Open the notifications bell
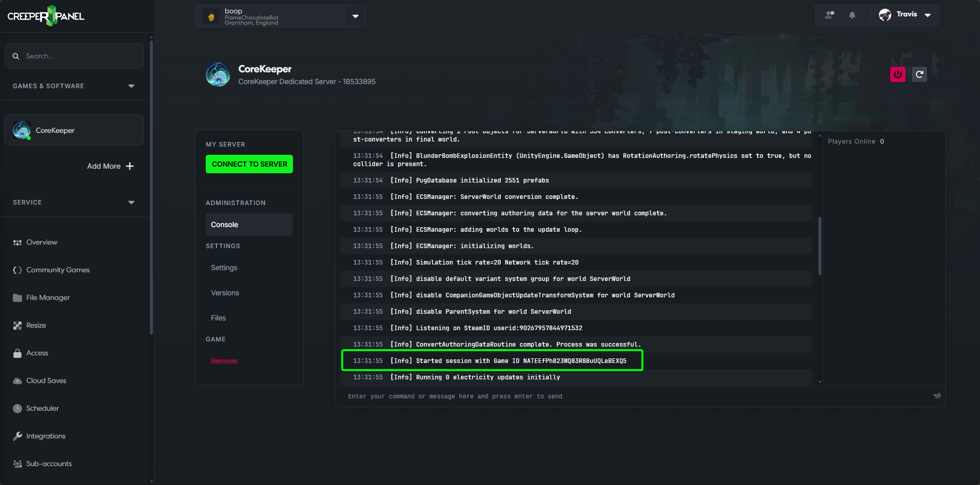Image resolution: width=980 pixels, height=485 pixels. point(852,15)
